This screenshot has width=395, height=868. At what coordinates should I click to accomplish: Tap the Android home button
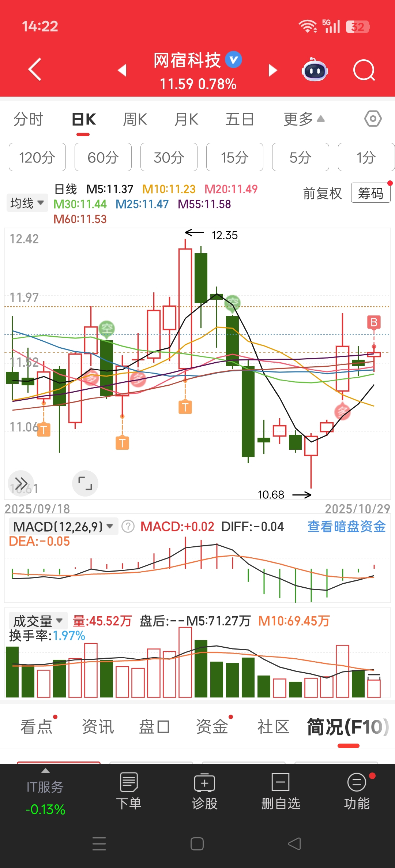pyautogui.click(x=197, y=843)
